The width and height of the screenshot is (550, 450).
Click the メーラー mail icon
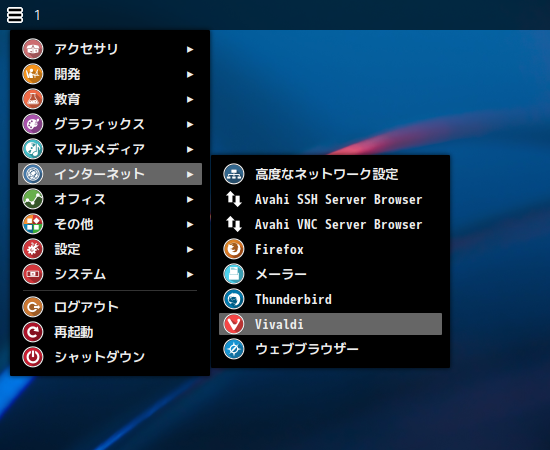234,274
